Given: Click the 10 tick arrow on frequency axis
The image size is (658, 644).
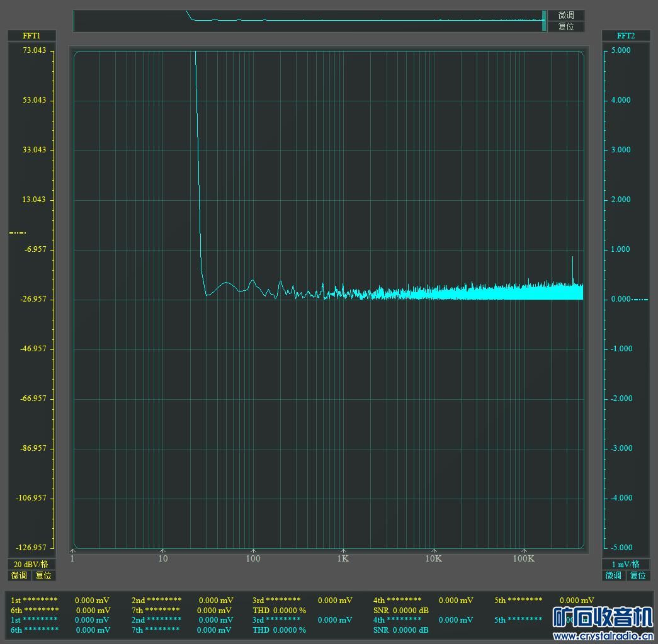Looking at the screenshot, I should [162, 551].
